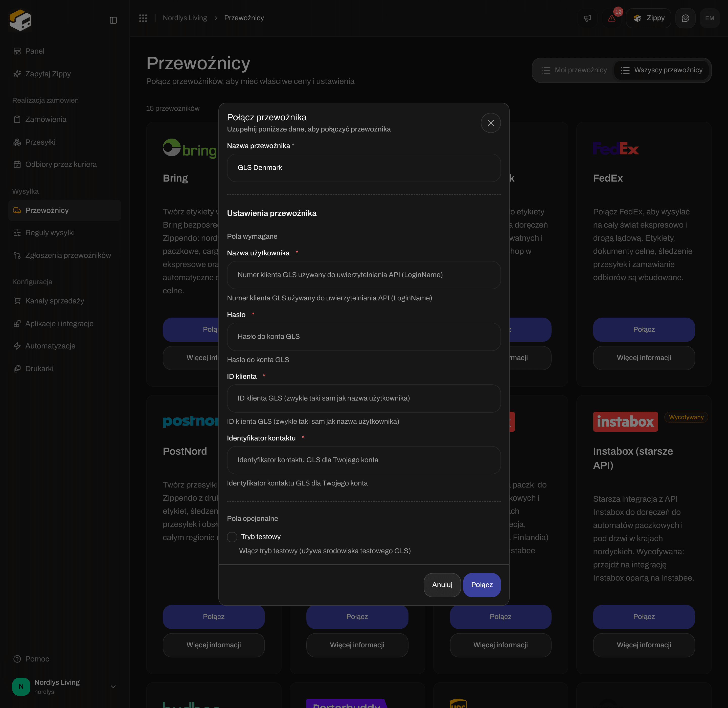
Task: Go to Automatyzacje label in sidebar
Action: tap(50, 346)
